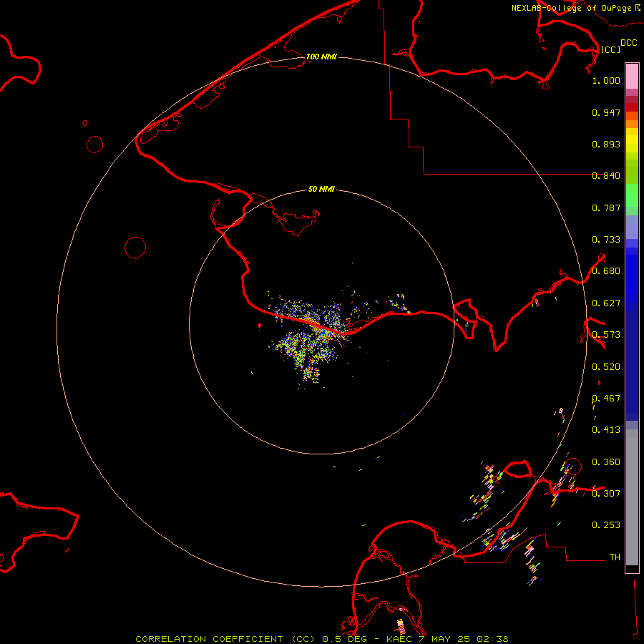Image resolution: width=644 pixels, height=644 pixels.
Task: Select the 0.253 scale value
Action: click(x=606, y=525)
